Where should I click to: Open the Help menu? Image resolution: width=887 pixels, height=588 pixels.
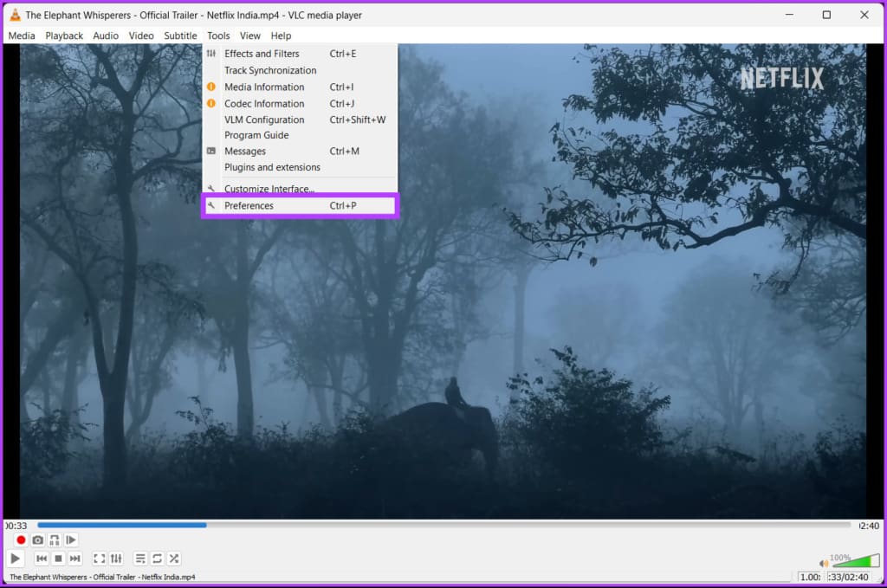click(281, 36)
